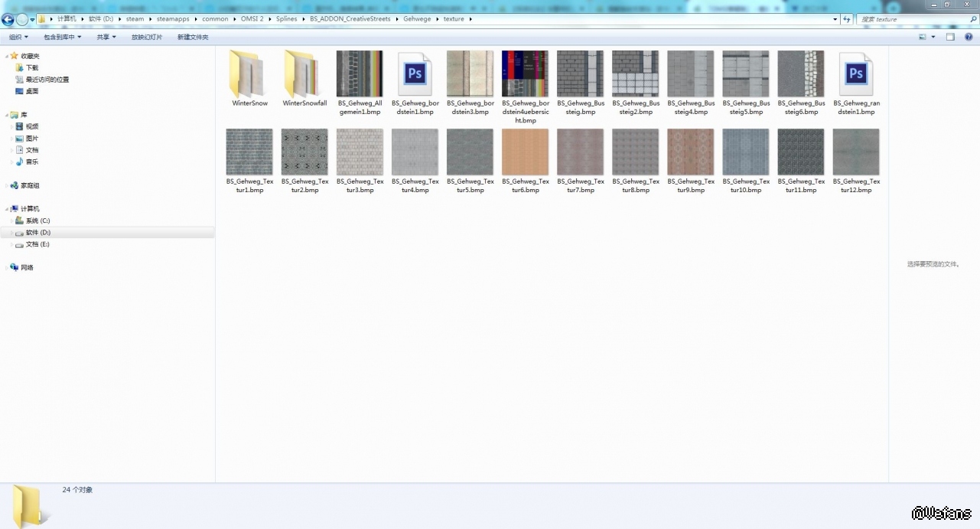The width and height of the screenshot is (980, 529).
Task: Open the 组织 (Organize) dropdown menu
Action: [x=18, y=37]
